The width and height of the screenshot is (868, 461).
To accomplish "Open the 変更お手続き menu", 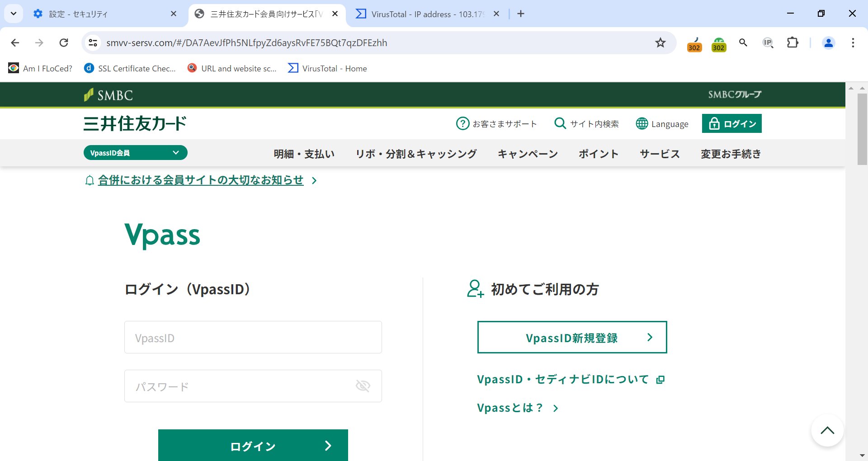I will click(x=731, y=154).
